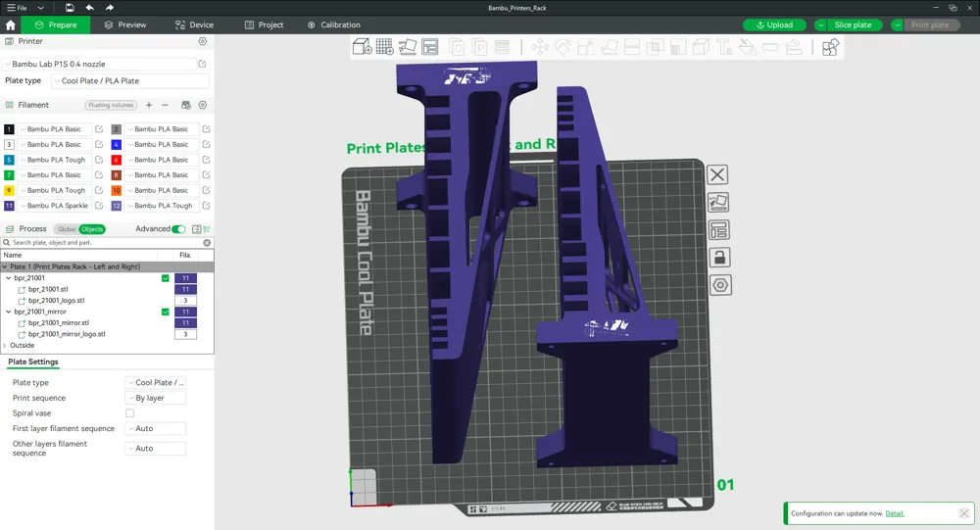The width and height of the screenshot is (980, 530).
Task: Click the plate lock icon
Action: (x=719, y=258)
